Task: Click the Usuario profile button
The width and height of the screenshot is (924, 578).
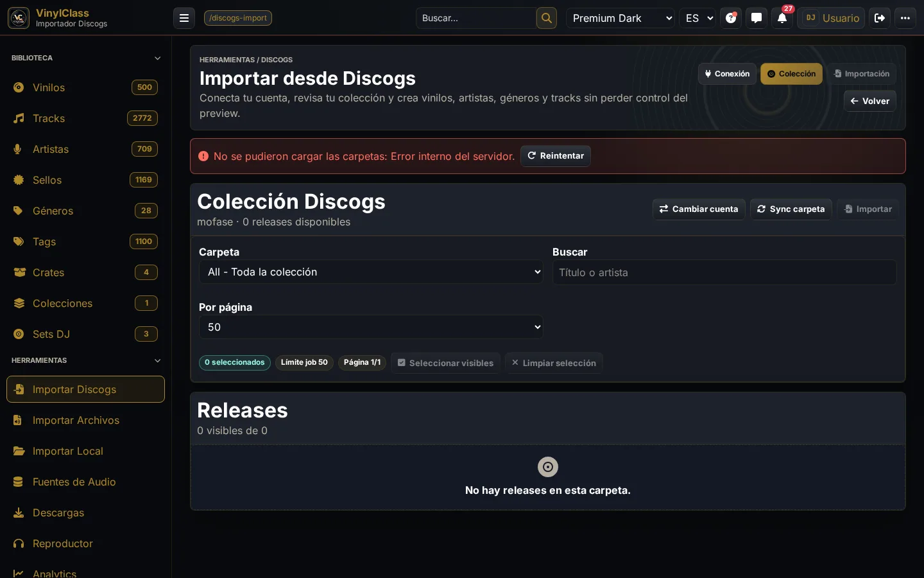Action: (831, 18)
